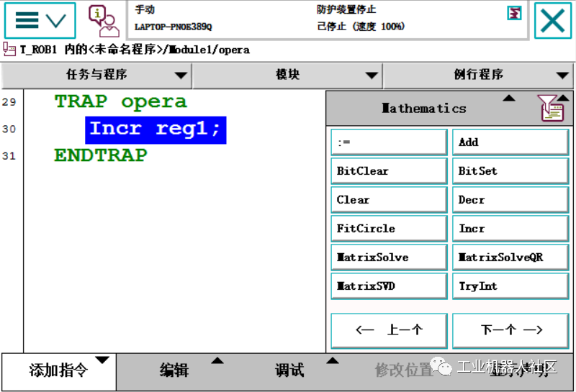Click the status text 防护装置停止
This screenshot has height=392, width=576.
[x=346, y=9]
